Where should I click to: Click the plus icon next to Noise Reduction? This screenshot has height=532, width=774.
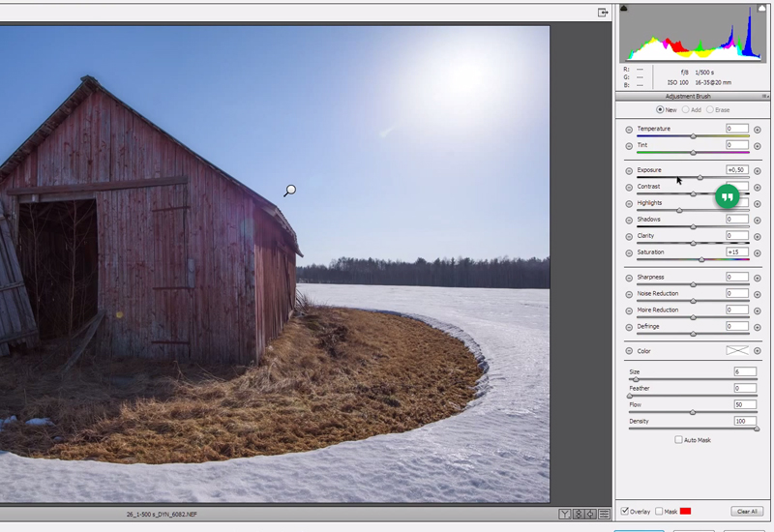(x=758, y=294)
